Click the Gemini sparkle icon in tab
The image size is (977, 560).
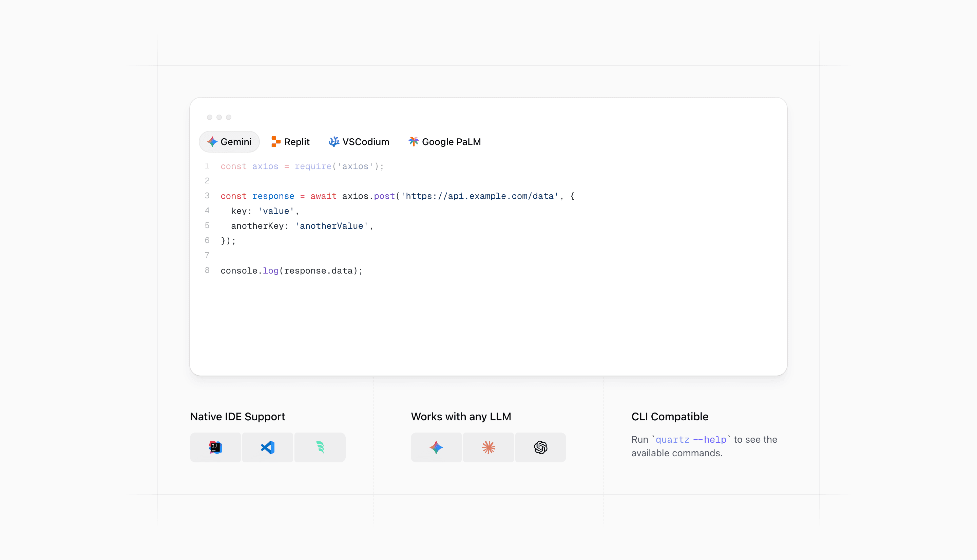pyautogui.click(x=212, y=142)
